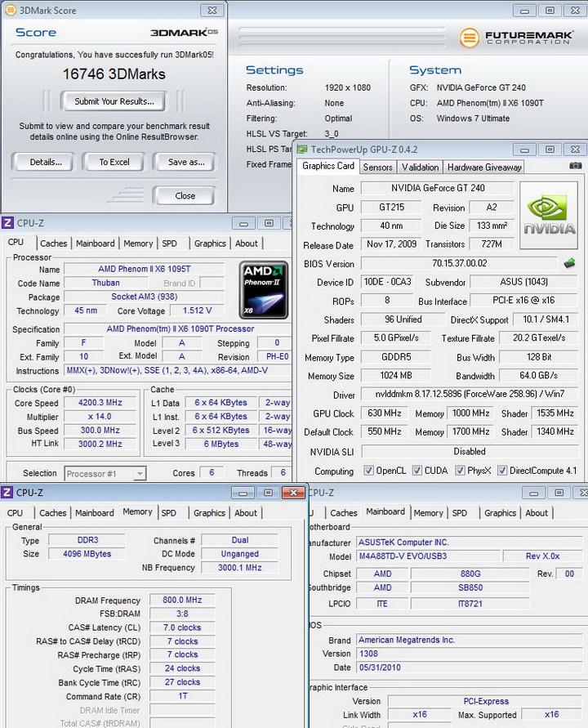The height and width of the screenshot is (728, 588).
Task: Click the CPU-Z title icon of memory window
Action: click(7, 492)
